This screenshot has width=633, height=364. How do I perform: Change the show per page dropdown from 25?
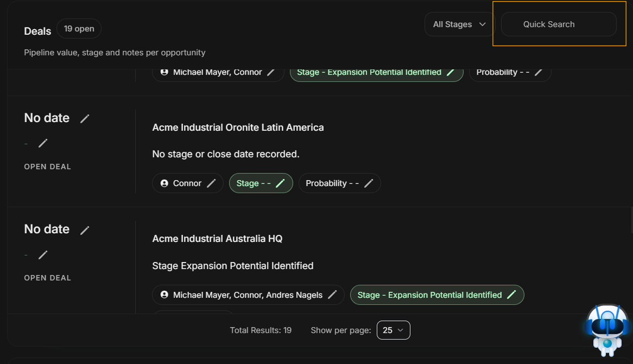point(393,330)
